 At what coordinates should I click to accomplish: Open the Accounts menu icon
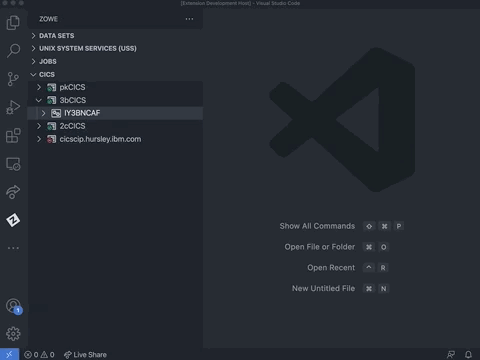coord(13,306)
